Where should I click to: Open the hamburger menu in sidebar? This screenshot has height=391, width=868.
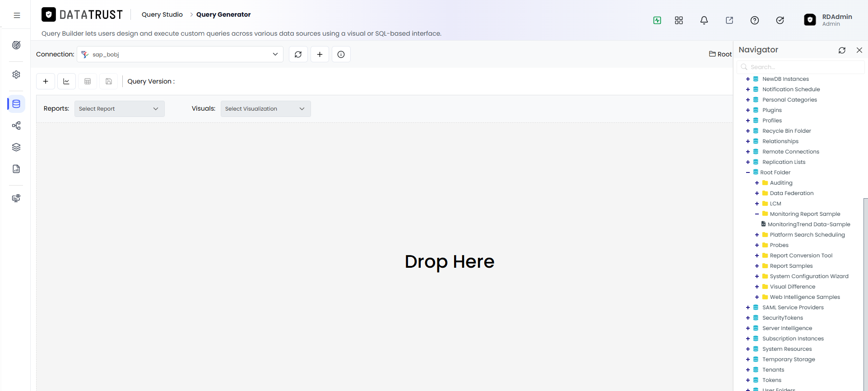point(17,15)
